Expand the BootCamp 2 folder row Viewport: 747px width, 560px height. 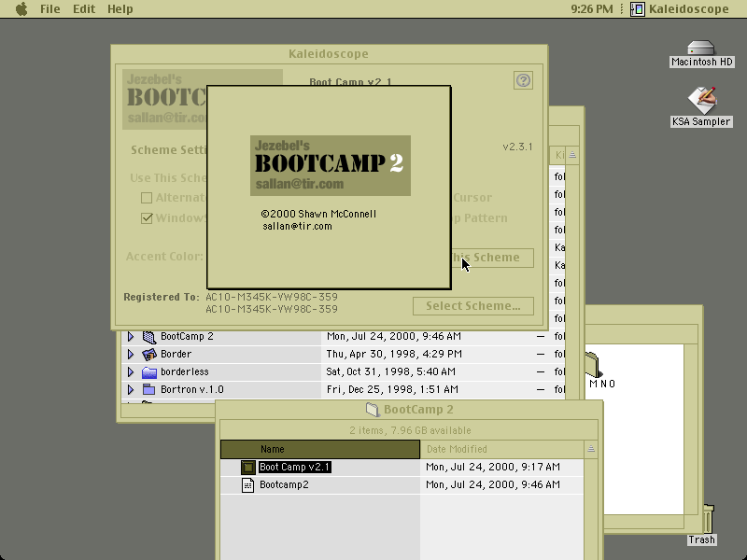[131, 337]
